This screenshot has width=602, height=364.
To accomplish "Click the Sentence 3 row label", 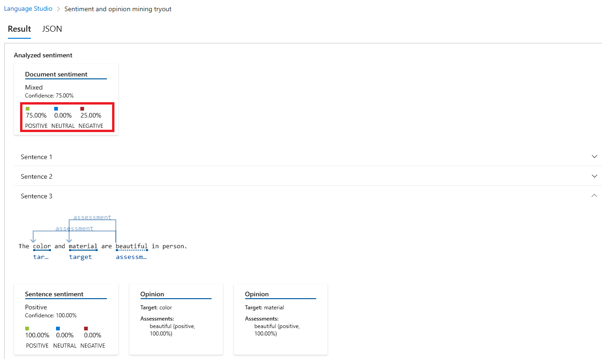I will pos(36,196).
